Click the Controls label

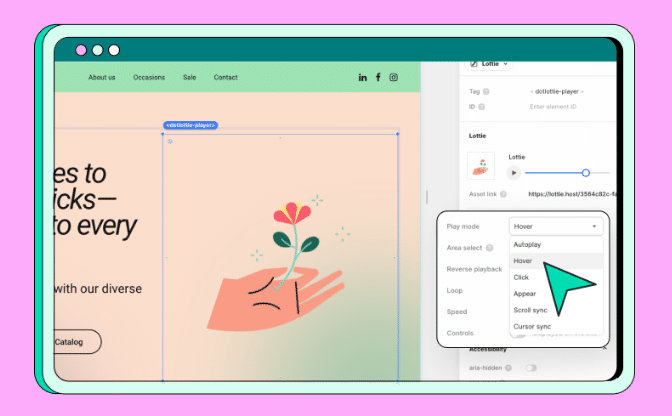coord(460,333)
